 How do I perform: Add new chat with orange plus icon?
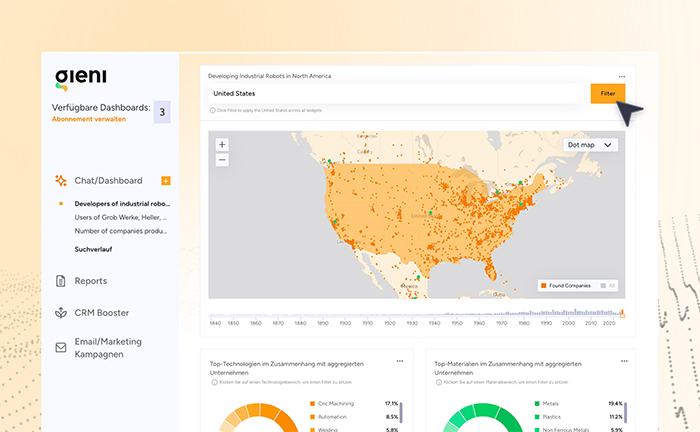[x=166, y=181]
